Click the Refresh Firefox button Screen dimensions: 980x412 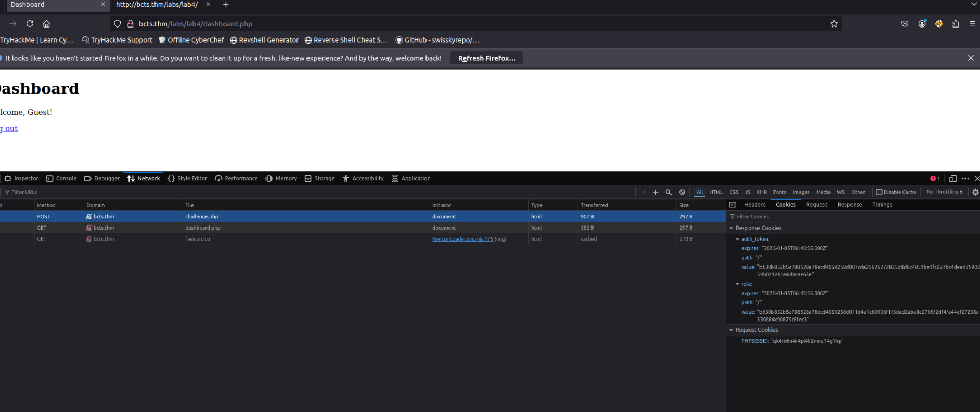coord(486,58)
